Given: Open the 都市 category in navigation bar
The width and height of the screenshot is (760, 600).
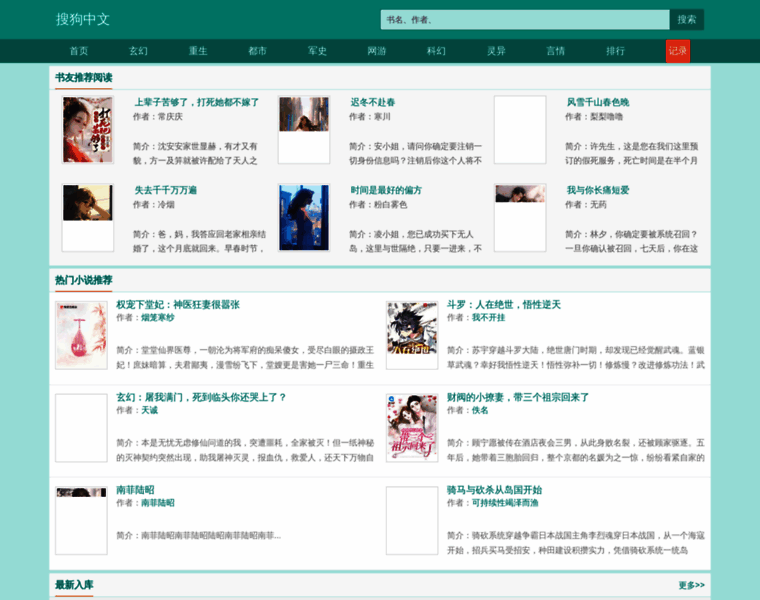Looking at the screenshot, I should (x=257, y=51).
